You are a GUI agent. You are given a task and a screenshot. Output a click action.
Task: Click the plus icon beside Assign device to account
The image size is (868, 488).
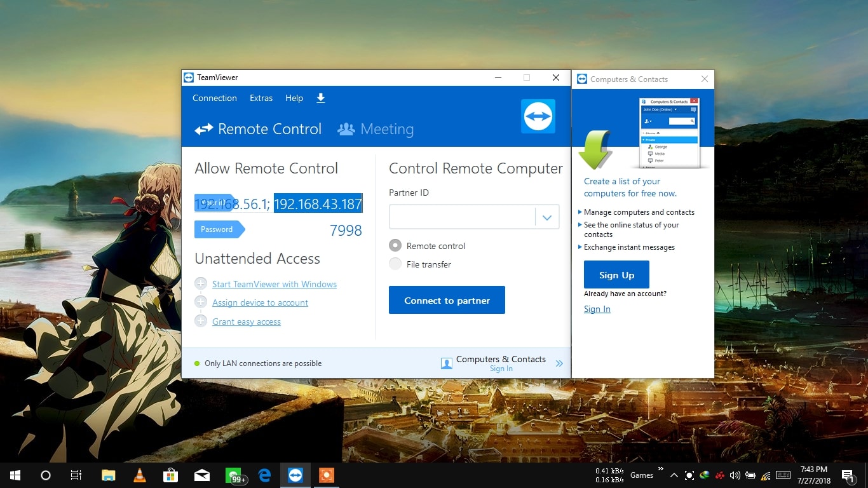(x=201, y=302)
